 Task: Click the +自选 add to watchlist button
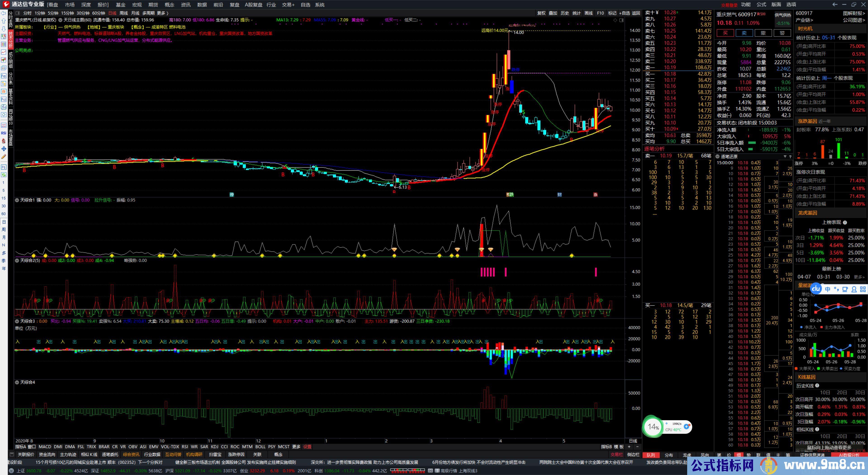pyautogui.click(x=624, y=13)
